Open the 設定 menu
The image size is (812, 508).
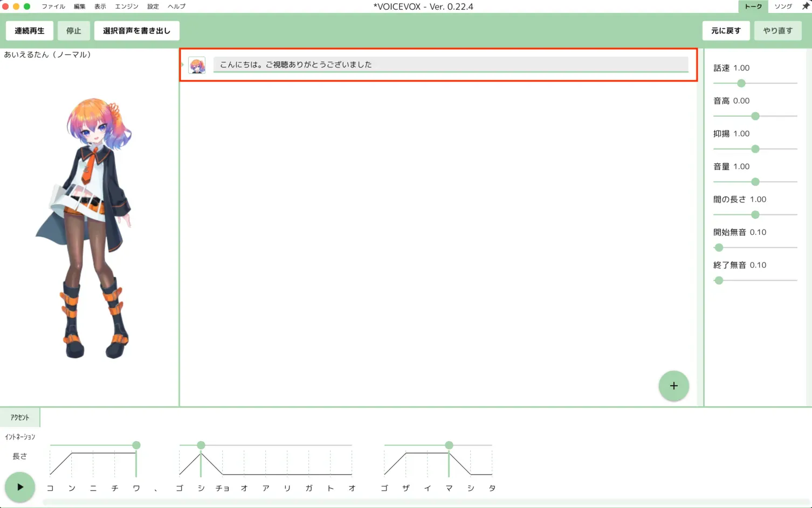coord(153,6)
